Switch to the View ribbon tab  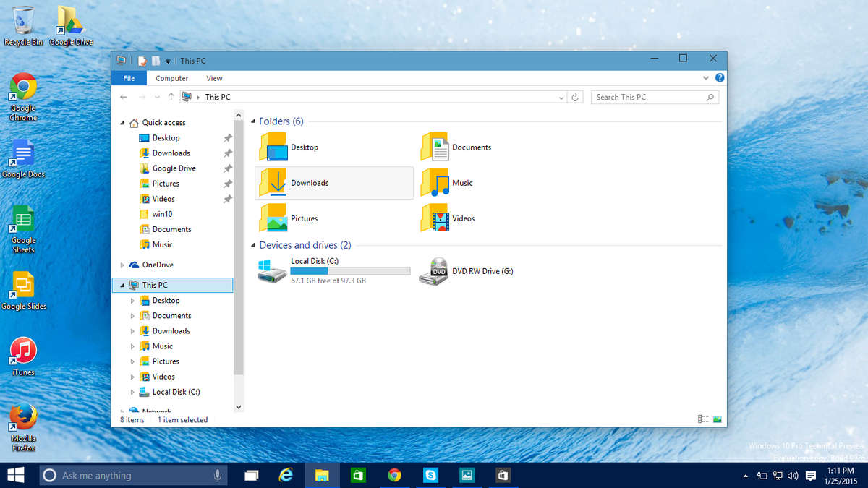point(214,77)
